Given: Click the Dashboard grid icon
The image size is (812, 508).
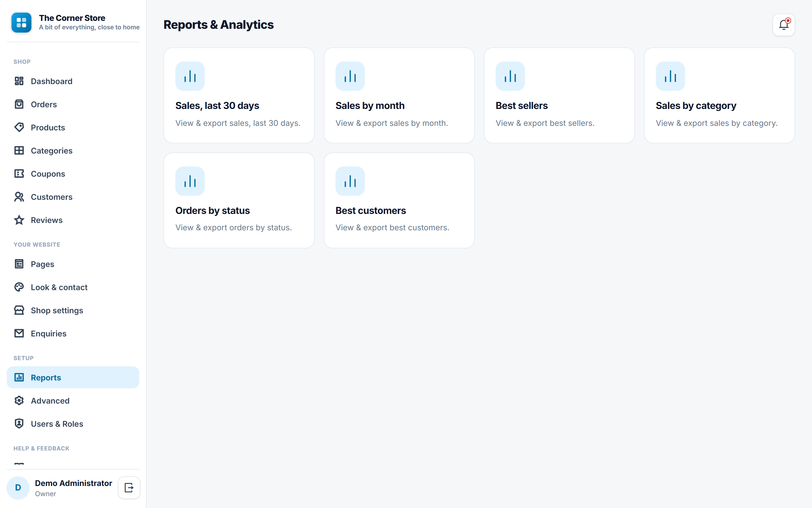Looking at the screenshot, I should (19, 81).
